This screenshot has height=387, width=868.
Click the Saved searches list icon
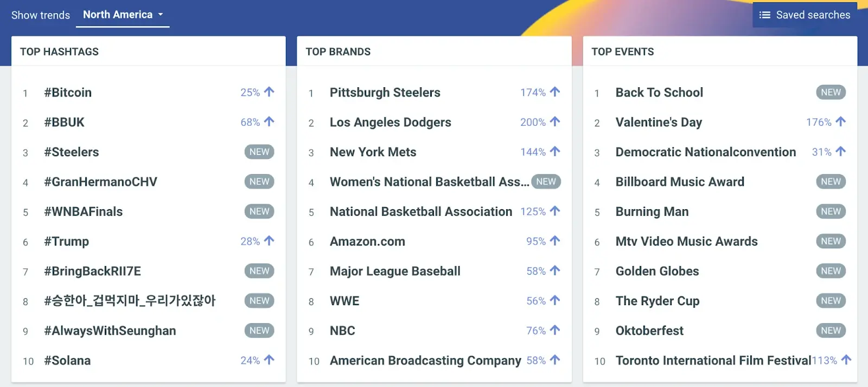(x=764, y=15)
